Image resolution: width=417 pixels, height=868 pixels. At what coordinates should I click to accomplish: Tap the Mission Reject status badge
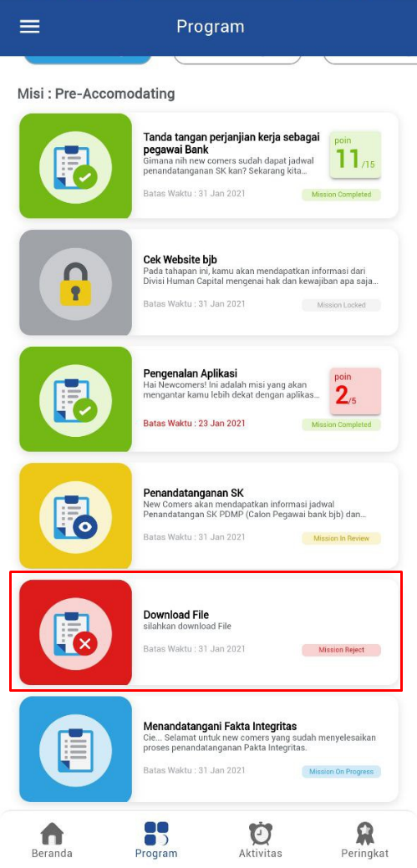click(341, 650)
